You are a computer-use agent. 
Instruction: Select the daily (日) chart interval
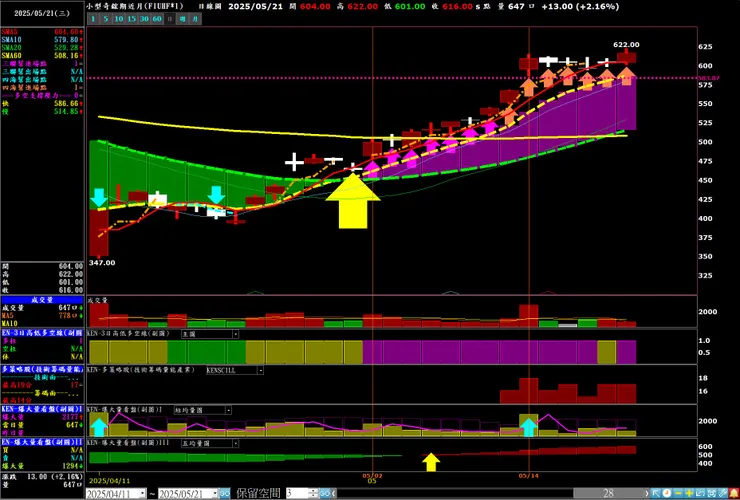(169, 19)
